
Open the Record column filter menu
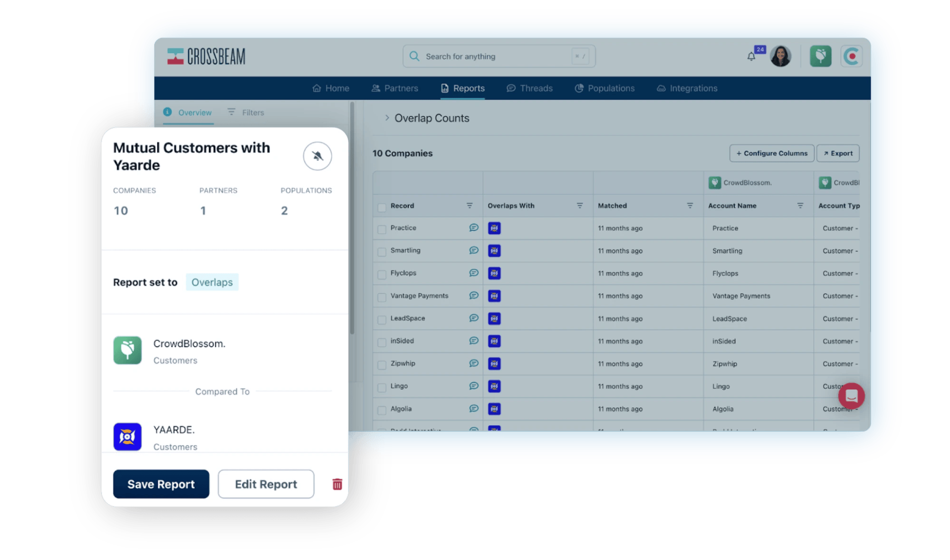point(470,206)
